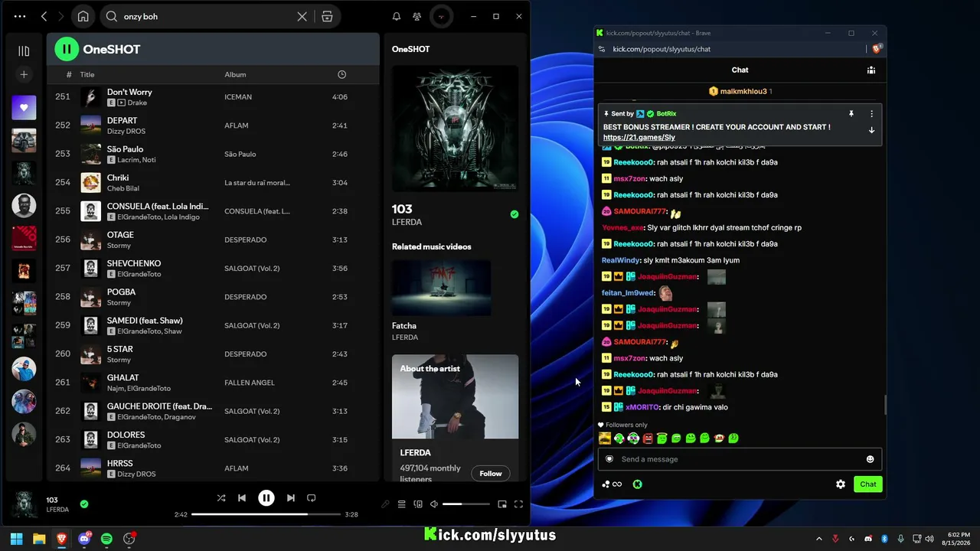View site information in Brave address bar
The image size is (980, 551).
coord(602,49)
